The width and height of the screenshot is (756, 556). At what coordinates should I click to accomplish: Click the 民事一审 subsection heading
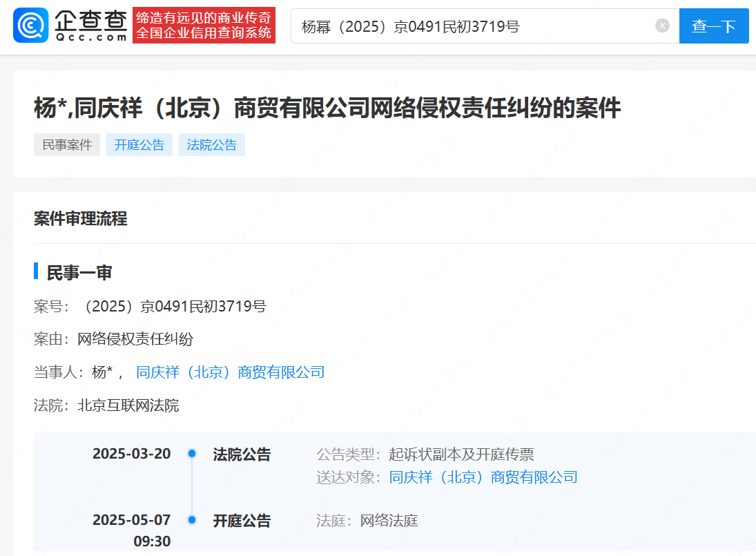coord(79,272)
